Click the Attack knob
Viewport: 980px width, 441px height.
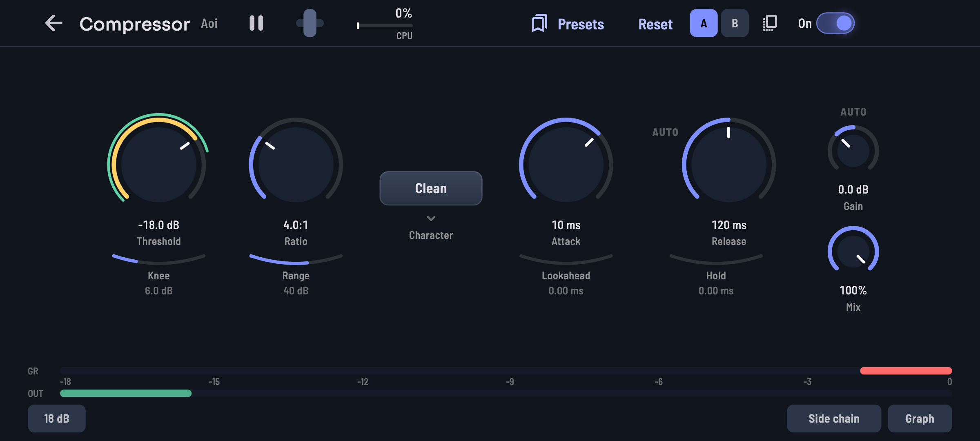(566, 165)
